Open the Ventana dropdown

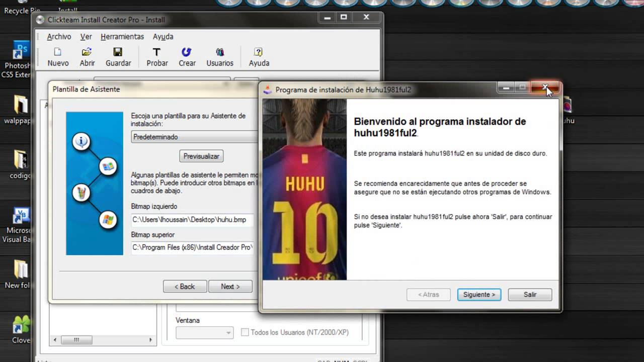click(204, 332)
